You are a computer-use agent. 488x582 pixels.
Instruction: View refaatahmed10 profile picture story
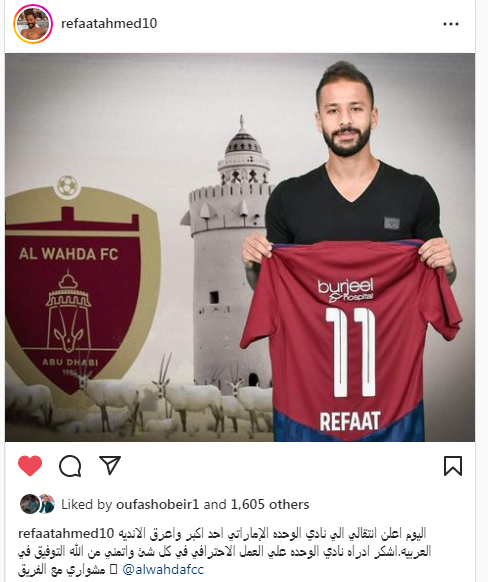coord(33,24)
